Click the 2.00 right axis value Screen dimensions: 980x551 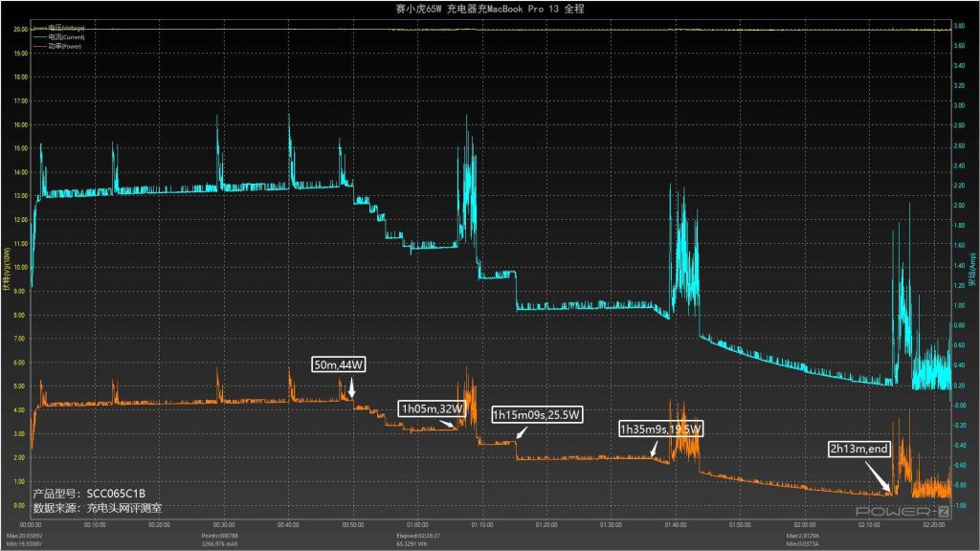tap(959, 205)
